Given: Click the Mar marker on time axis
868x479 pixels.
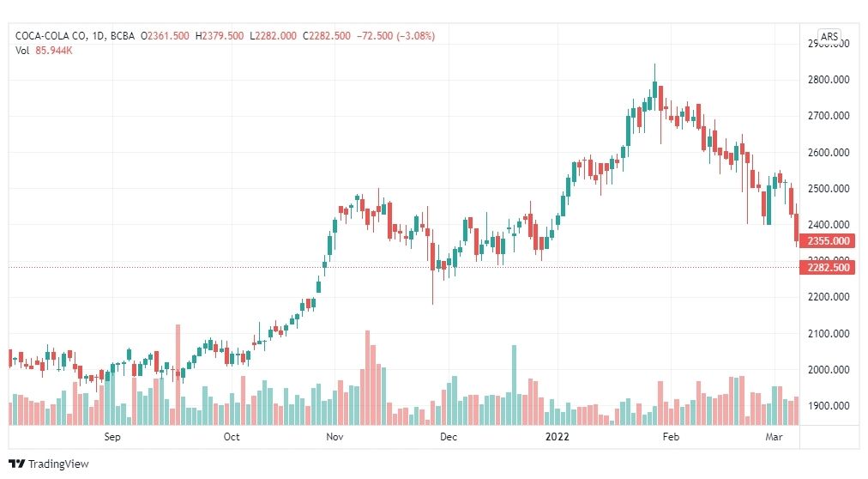Looking at the screenshot, I should click(774, 437).
